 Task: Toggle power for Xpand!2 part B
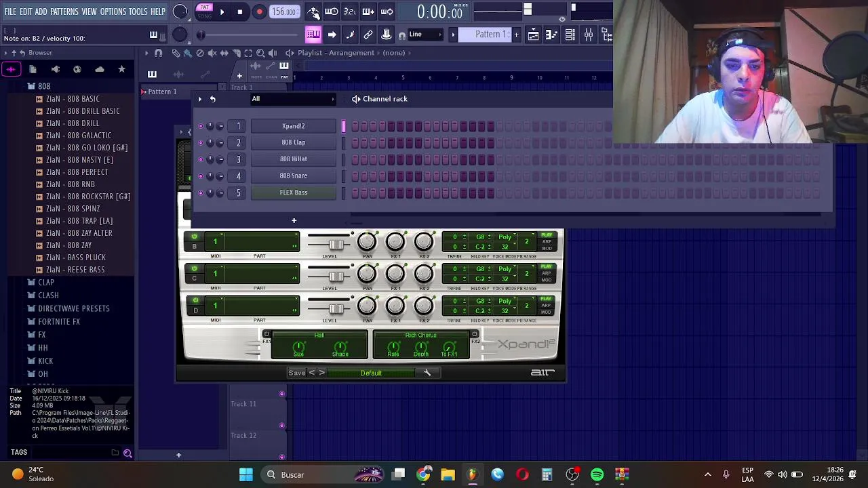(x=195, y=237)
